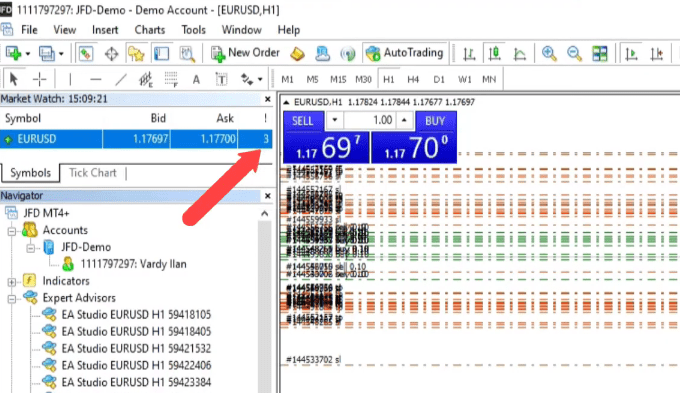Viewport: 680px width, 393px height.
Task: Click the blue BUY button
Action: click(435, 121)
